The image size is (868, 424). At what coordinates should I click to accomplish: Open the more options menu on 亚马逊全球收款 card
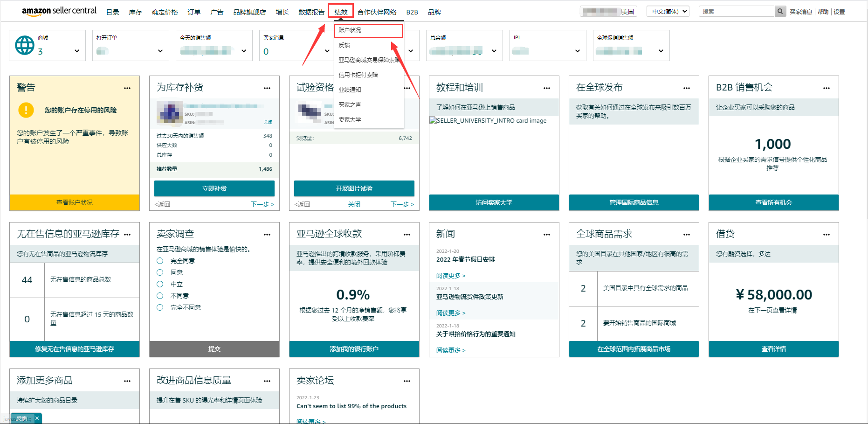(x=407, y=235)
